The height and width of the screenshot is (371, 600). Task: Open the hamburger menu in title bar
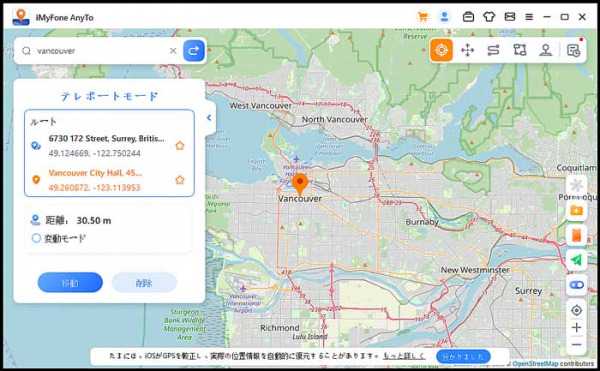click(x=529, y=17)
